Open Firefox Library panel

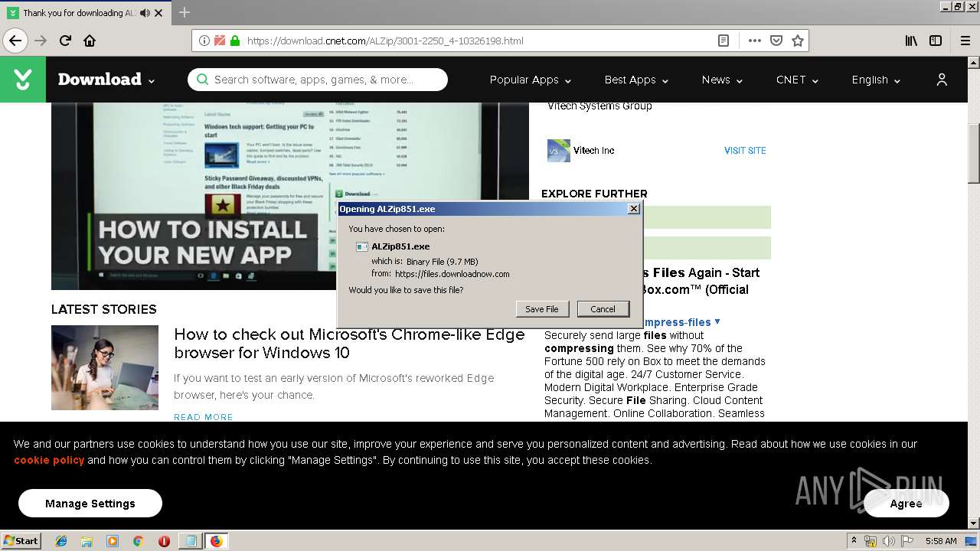911,41
